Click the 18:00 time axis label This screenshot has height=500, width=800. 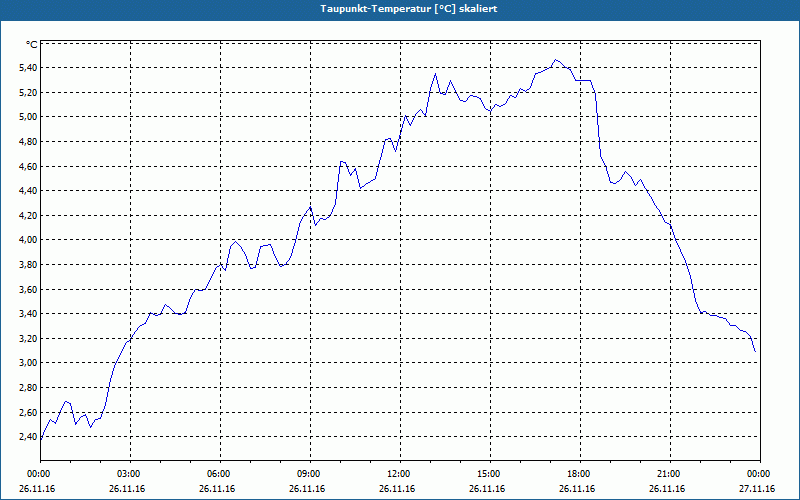580,474
